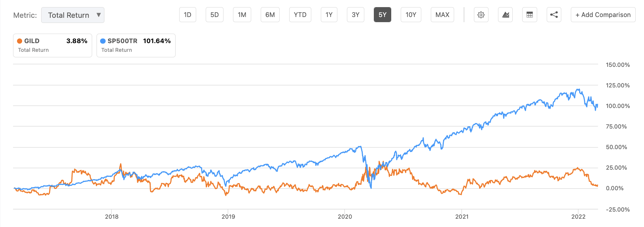
Task: Choose the 3Y range button
Action: pyautogui.click(x=356, y=15)
